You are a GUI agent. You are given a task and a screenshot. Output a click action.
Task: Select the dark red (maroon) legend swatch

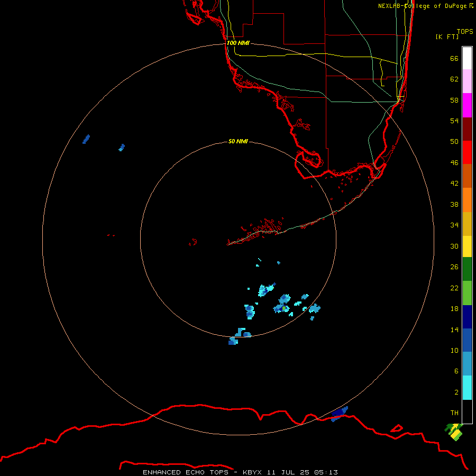pos(467,129)
